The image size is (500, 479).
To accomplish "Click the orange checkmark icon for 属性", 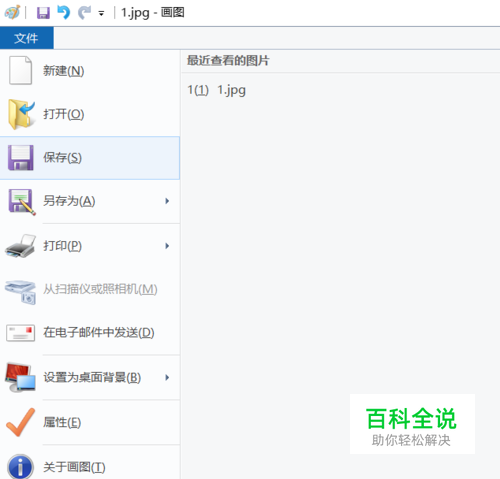I will pos(20,422).
